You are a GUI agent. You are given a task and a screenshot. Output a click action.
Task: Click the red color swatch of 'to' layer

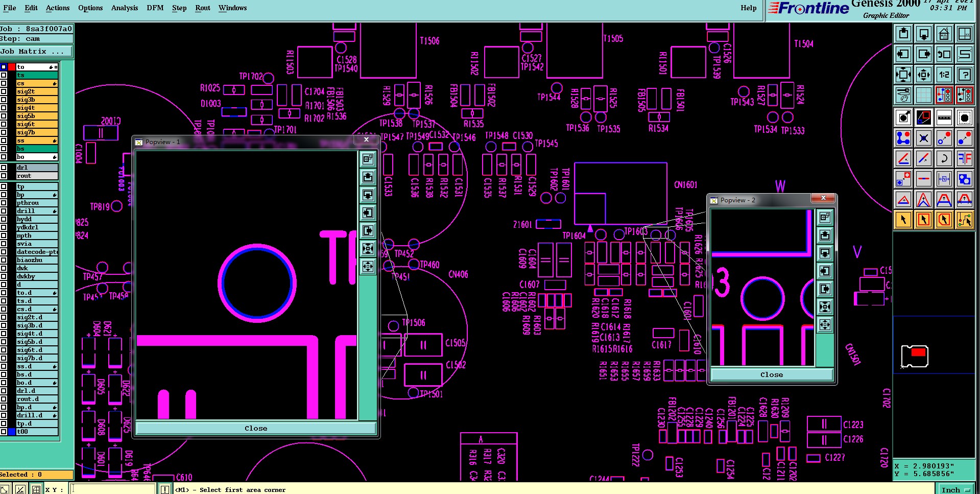tap(12, 67)
